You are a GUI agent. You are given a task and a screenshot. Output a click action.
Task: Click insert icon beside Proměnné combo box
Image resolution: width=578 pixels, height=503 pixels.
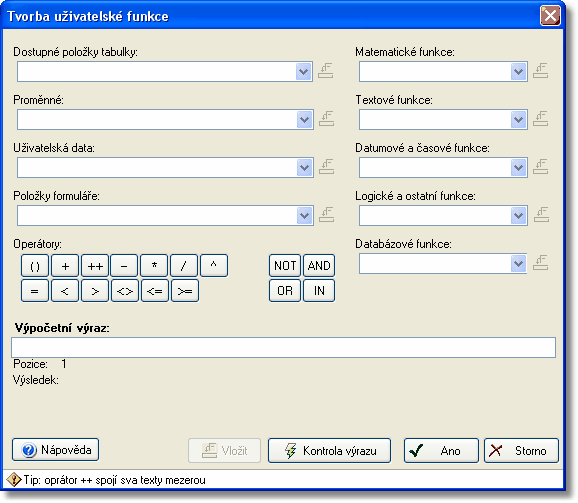pyautogui.click(x=326, y=119)
